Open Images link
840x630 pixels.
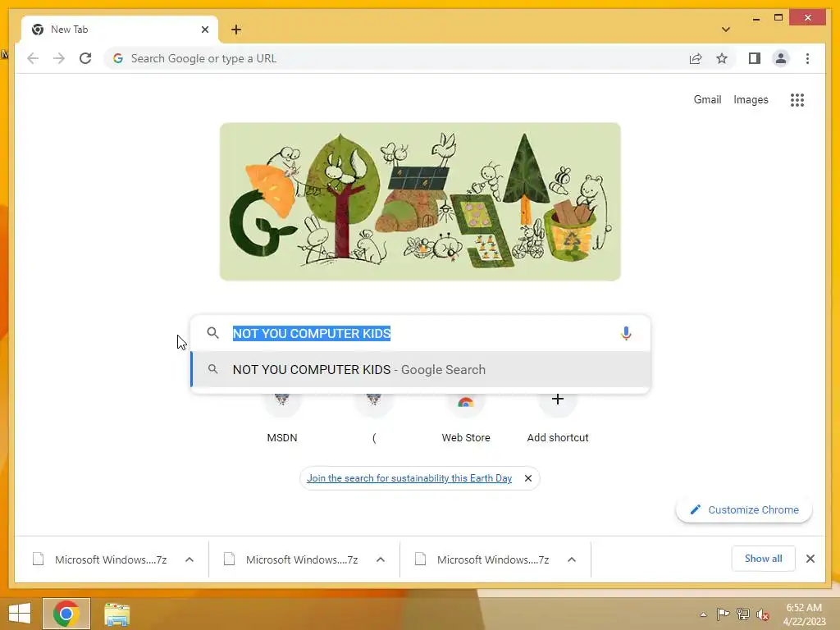(x=751, y=99)
